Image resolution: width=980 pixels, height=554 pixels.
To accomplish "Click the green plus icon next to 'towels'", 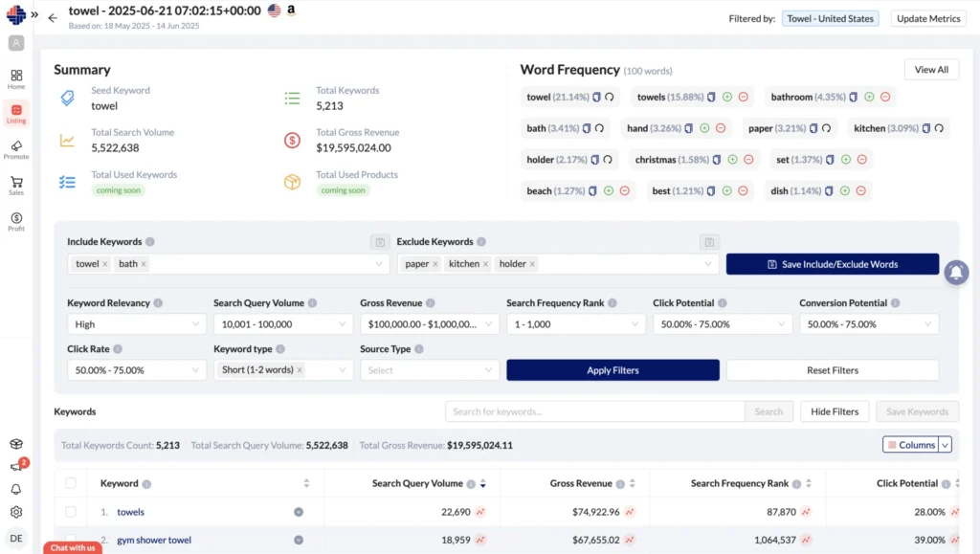I will click(727, 97).
